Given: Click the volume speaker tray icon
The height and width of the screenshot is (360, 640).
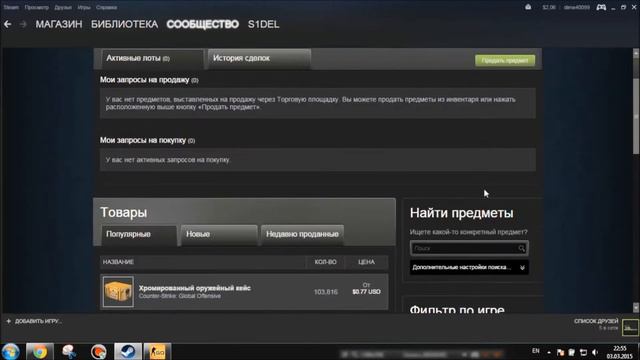Looking at the screenshot, I should click(595, 352).
